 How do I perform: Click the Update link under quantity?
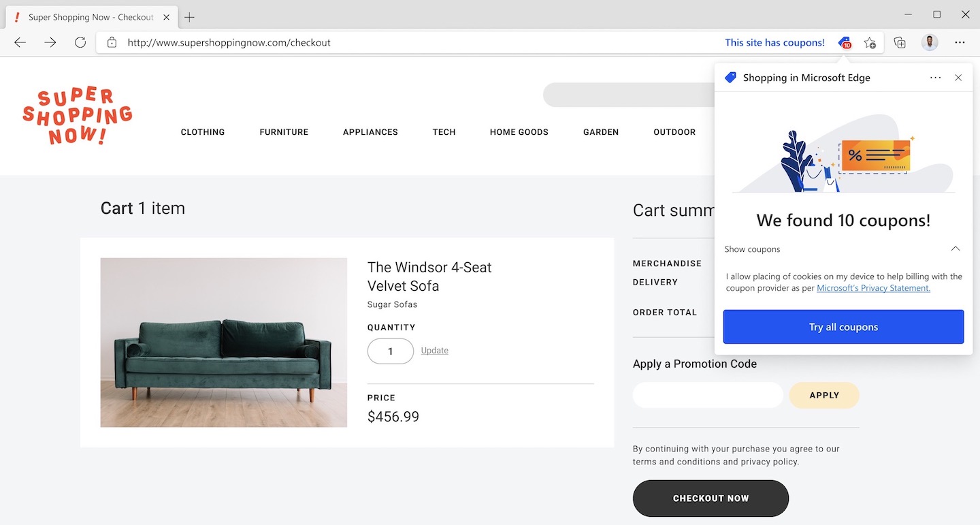434,350
